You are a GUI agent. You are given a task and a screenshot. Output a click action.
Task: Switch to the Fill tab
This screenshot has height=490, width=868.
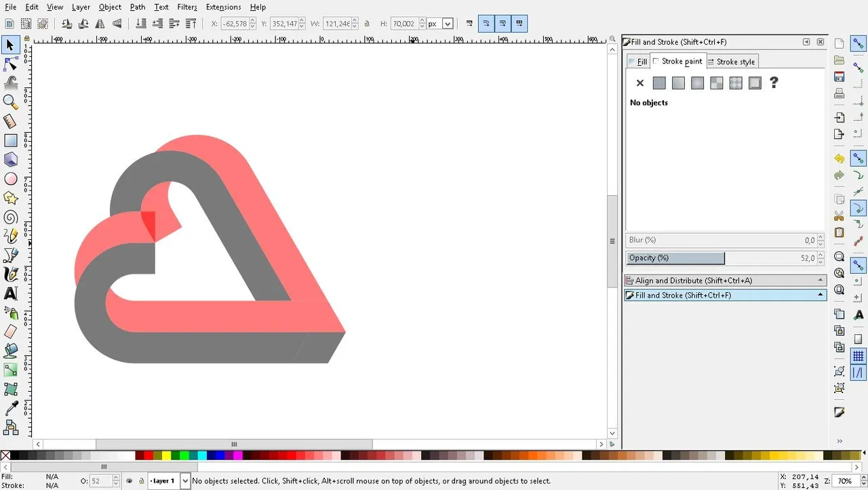[638, 62]
